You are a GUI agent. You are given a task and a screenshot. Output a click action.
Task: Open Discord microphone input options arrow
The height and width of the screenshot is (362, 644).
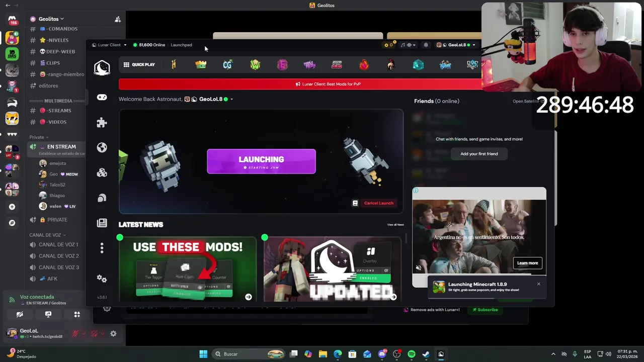point(83,333)
